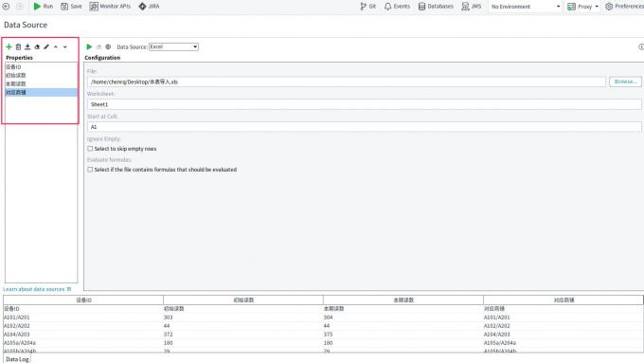The image size is (644, 363).
Task: Open 'Learn about data sources' link
Action: tap(37, 289)
